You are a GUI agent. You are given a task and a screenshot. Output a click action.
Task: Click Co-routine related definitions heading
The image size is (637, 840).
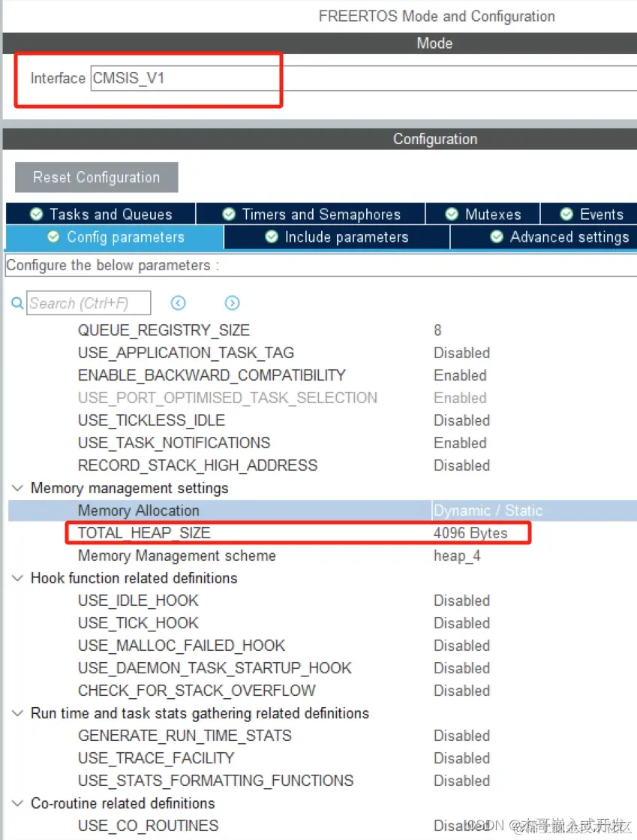pyautogui.click(x=122, y=803)
